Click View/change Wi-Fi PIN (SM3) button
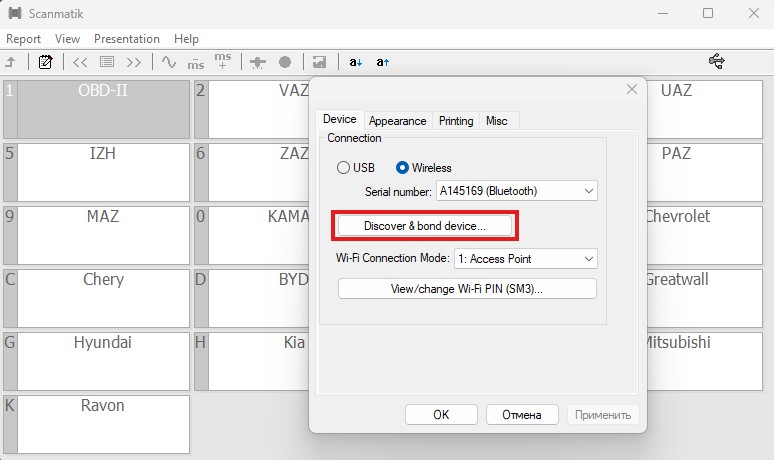This screenshot has width=774, height=460. coord(467,289)
